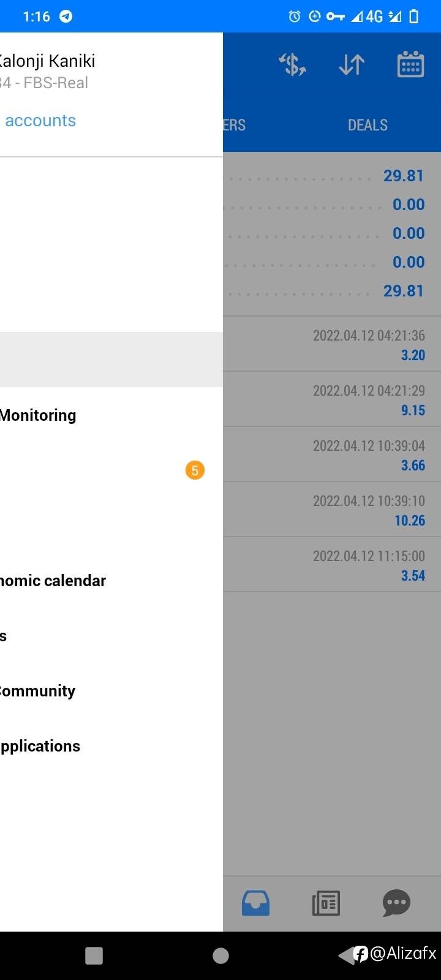441x980 pixels.
Task: Tap the orange badge showing 5
Action: point(195,470)
